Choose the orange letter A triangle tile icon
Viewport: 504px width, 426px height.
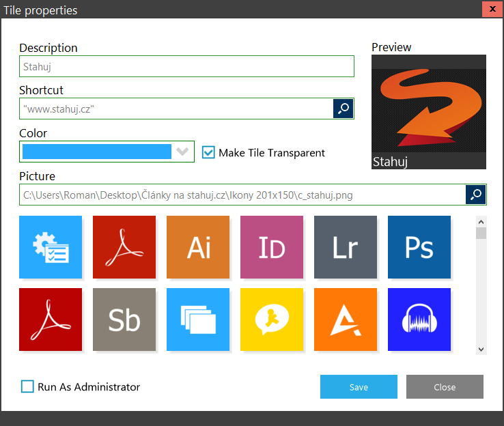click(x=346, y=319)
